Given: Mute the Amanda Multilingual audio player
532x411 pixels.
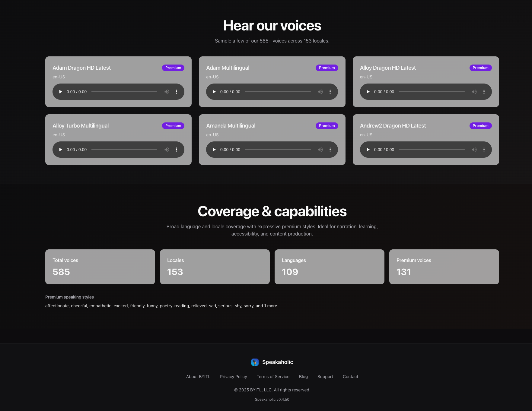Looking at the screenshot, I should click(320, 150).
